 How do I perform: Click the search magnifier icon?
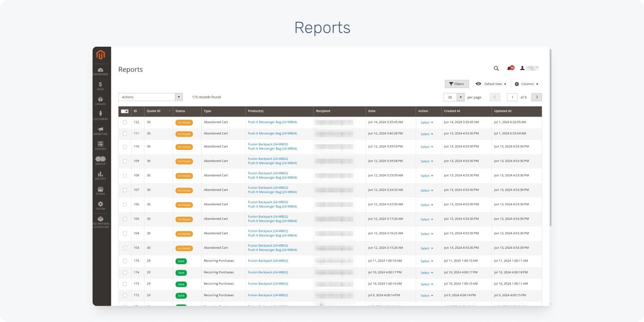click(496, 68)
